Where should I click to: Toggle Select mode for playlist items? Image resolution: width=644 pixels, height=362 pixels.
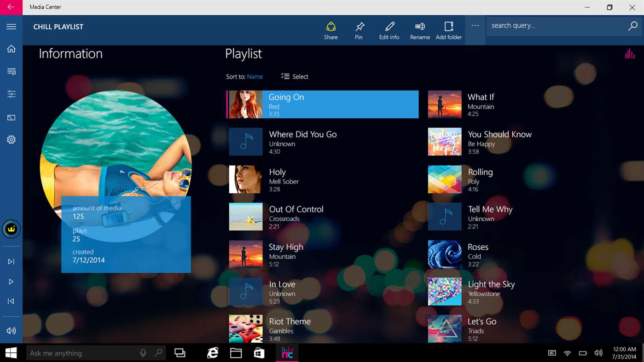[295, 77]
